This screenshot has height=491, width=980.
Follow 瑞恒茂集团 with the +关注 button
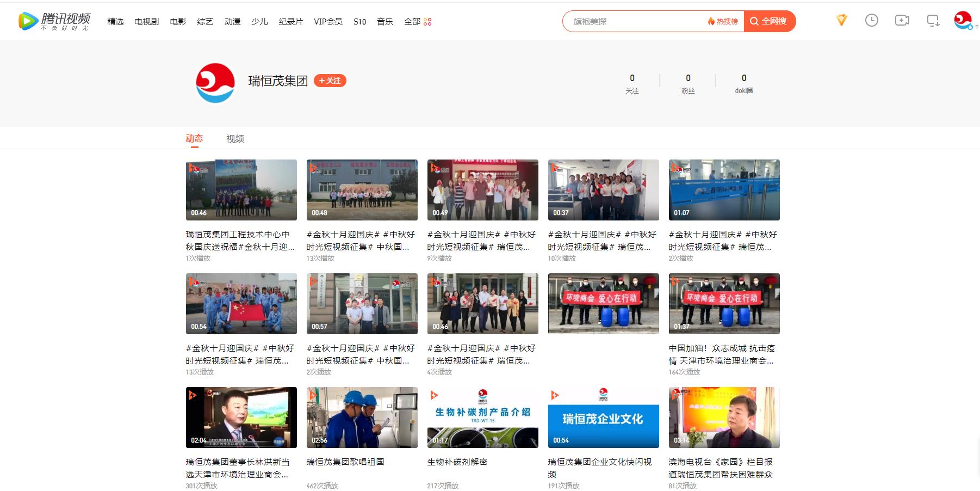(x=330, y=81)
